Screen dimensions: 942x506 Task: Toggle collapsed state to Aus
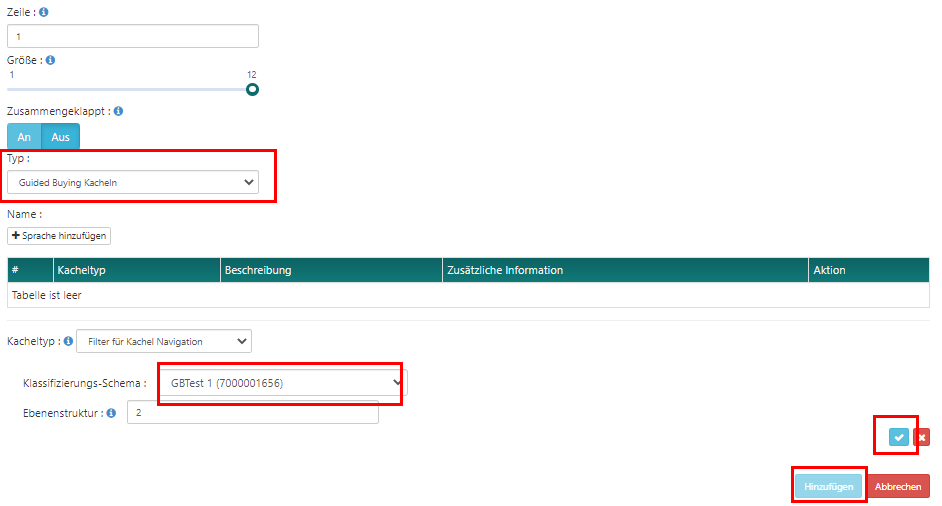pyautogui.click(x=61, y=137)
